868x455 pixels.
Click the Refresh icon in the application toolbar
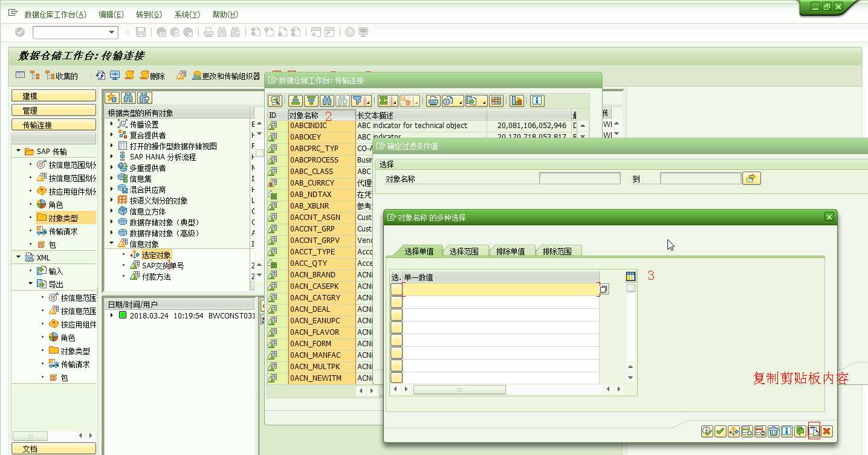tap(100, 76)
